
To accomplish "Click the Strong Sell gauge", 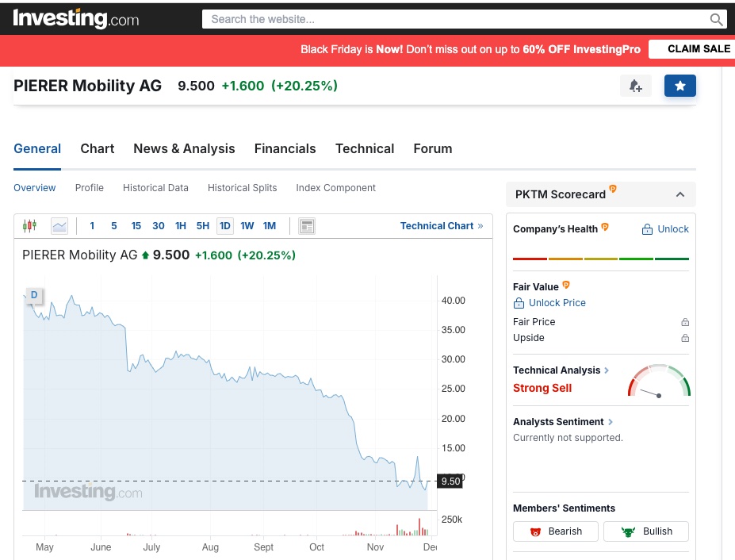I will [x=659, y=381].
